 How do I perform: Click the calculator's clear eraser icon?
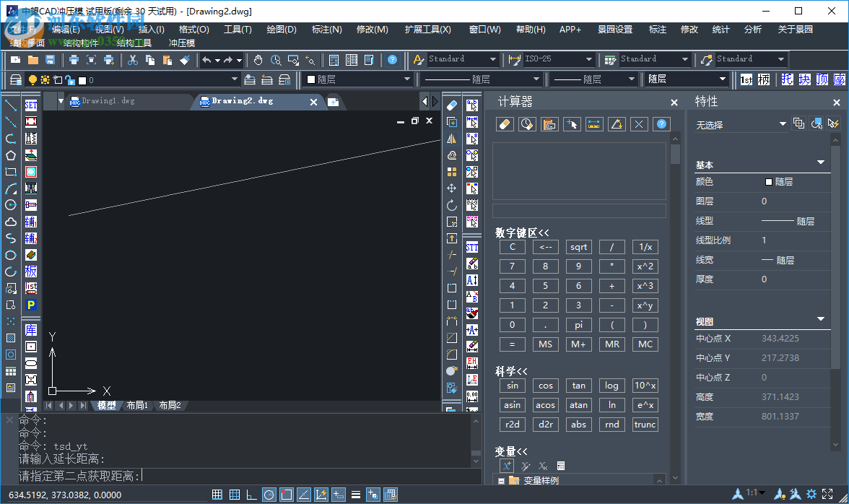[x=505, y=124]
